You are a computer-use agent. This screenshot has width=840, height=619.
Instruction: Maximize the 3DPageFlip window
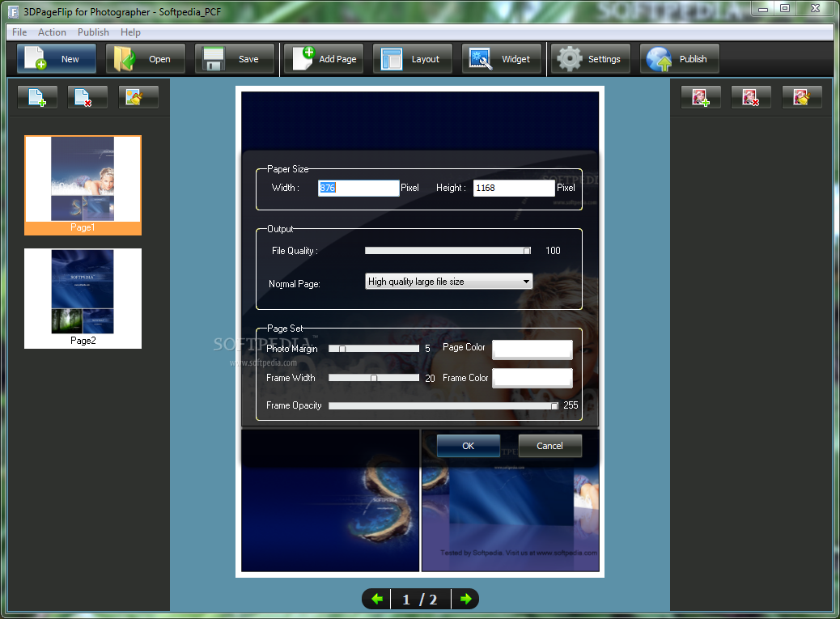(x=785, y=9)
